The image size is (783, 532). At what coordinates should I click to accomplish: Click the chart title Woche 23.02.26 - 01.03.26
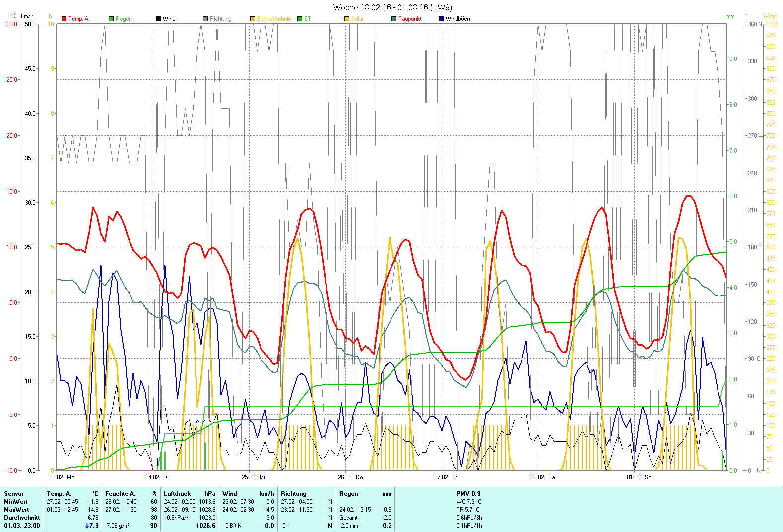tap(392, 7)
